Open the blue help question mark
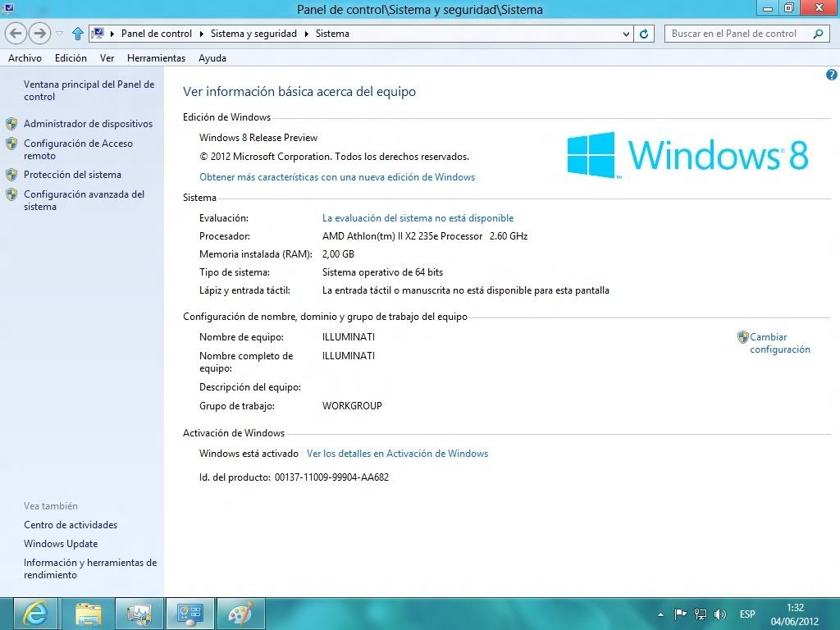 click(832, 75)
